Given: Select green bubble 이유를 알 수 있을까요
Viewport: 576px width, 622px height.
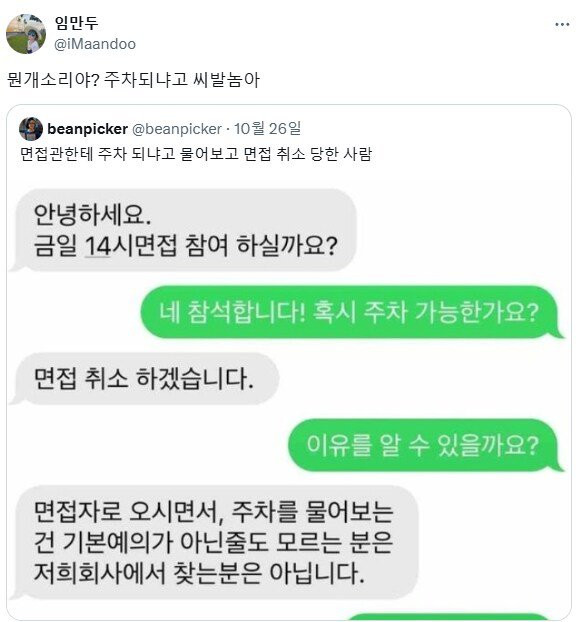Looking at the screenshot, I should point(426,444).
